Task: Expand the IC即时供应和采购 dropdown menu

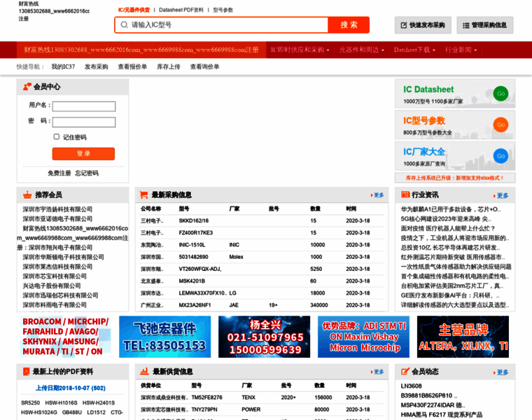Action: (300, 50)
